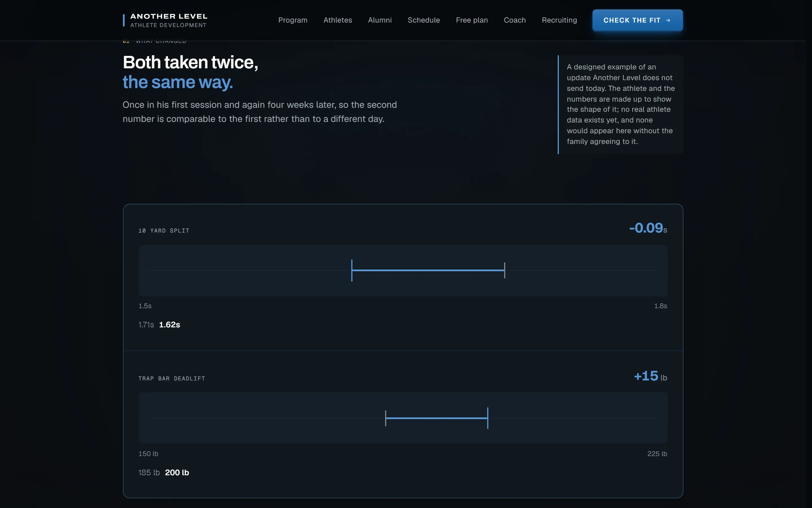This screenshot has width=812, height=508.
Task: Open the Another Level logo homepage link
Action: [x=165, y=20]
